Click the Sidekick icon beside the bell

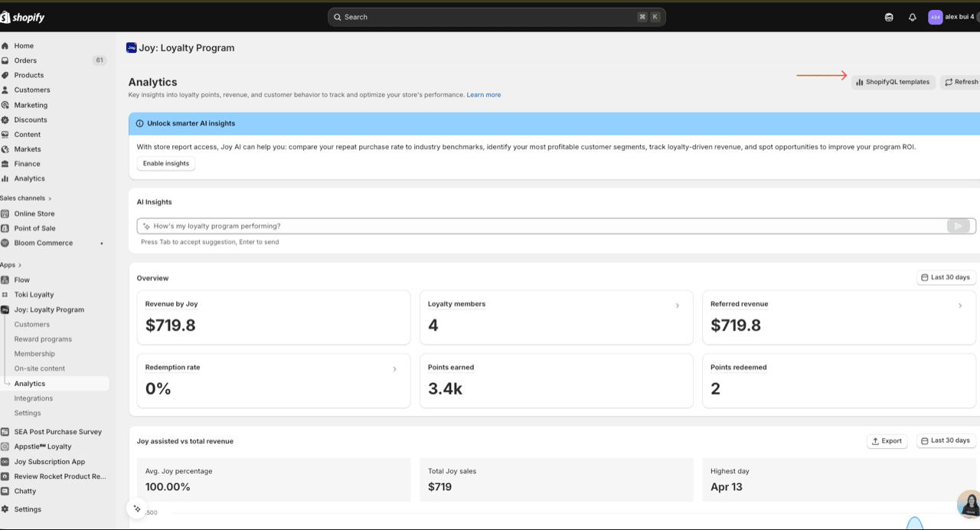[889, 17]
